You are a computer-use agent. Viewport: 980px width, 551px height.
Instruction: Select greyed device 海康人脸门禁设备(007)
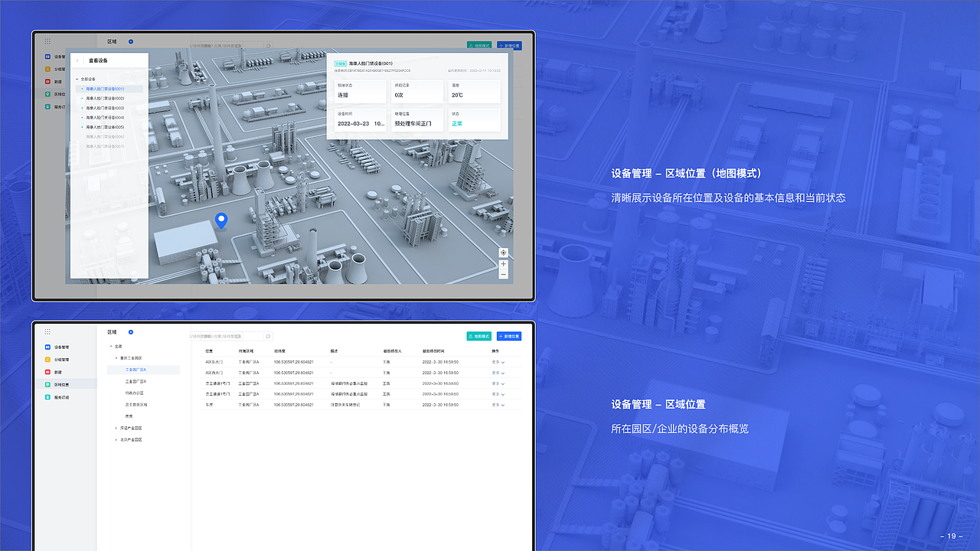coord(105,146)
